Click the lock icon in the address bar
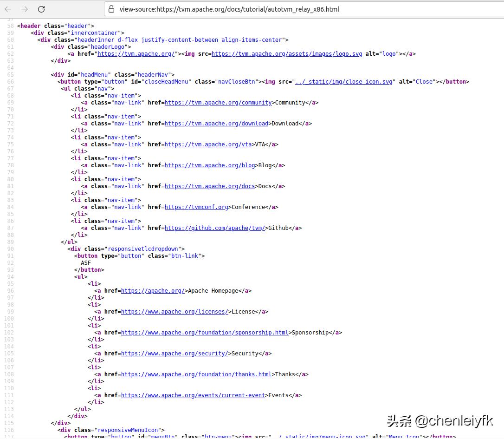 tap(111, 9)
